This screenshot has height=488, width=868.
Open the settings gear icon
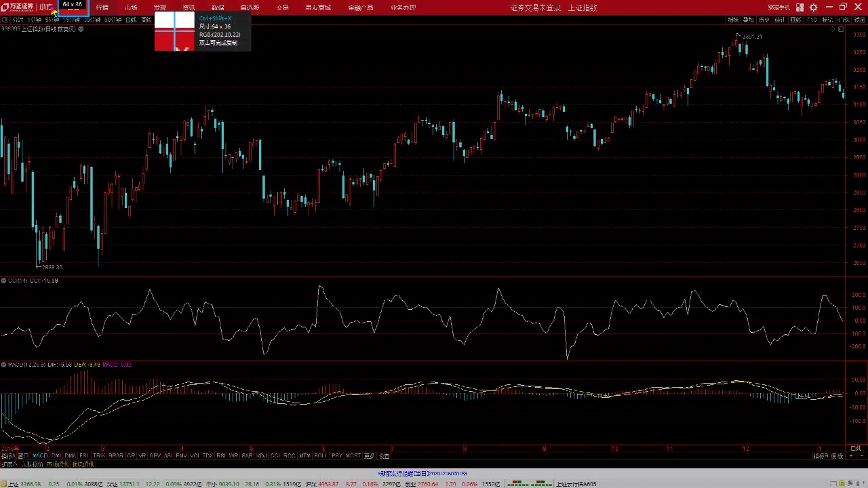[813, 7]
